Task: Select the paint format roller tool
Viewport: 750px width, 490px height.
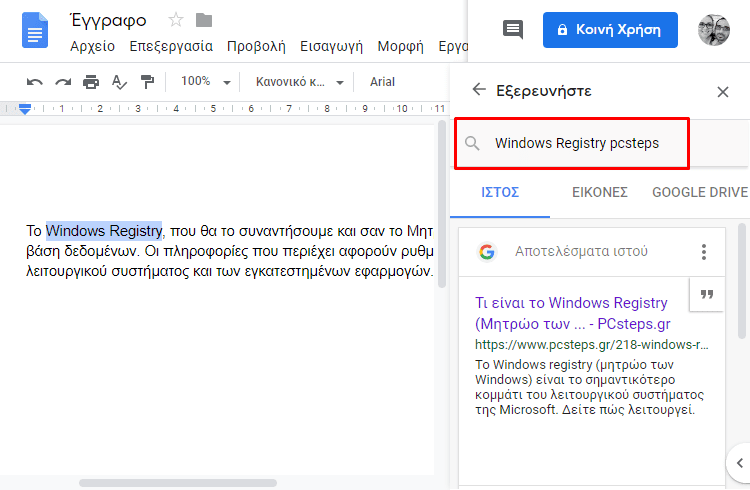Action: (x=148, y=82)
